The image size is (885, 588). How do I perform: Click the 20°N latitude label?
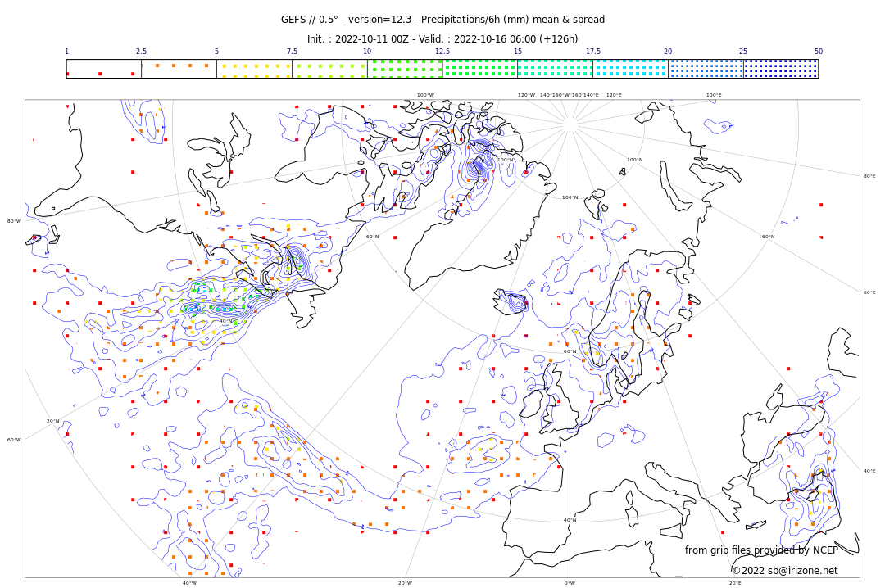tap(52, 421)
